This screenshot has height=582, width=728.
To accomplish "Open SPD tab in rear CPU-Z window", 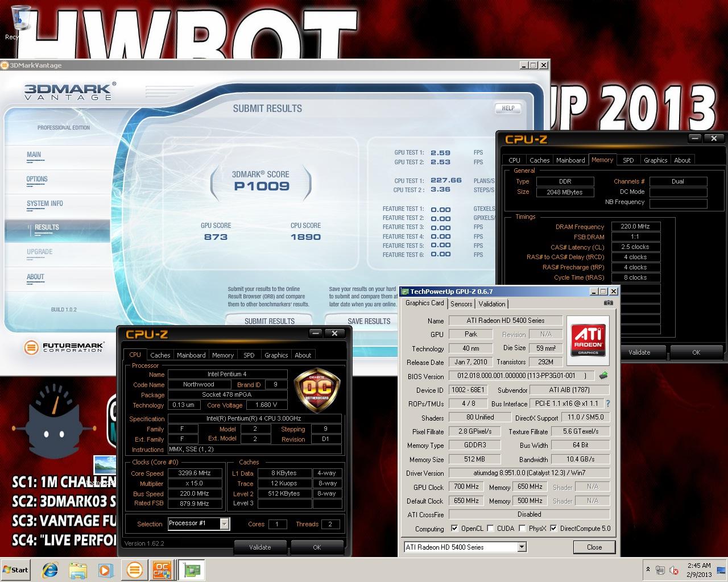I will click(628, 160).
